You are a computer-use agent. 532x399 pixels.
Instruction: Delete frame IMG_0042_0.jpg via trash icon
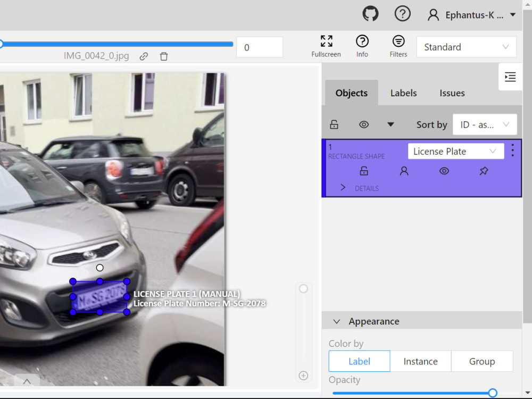pyautogui.click(x=164, y=56)
